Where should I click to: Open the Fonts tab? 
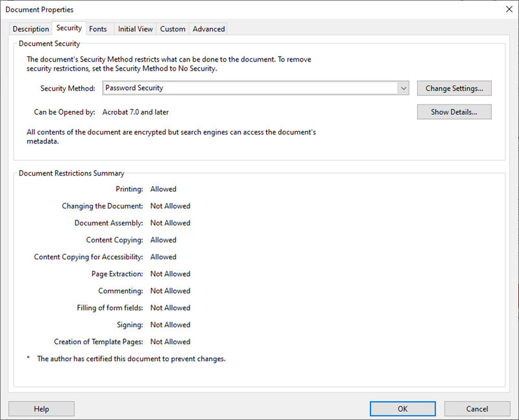click(99, 29)
